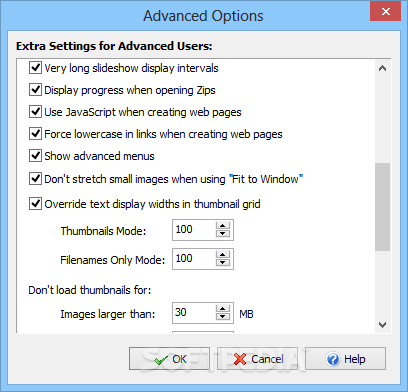
Task: Decrease Filenames Only Mode width using down arrow
Action: [x=223, y=263]
